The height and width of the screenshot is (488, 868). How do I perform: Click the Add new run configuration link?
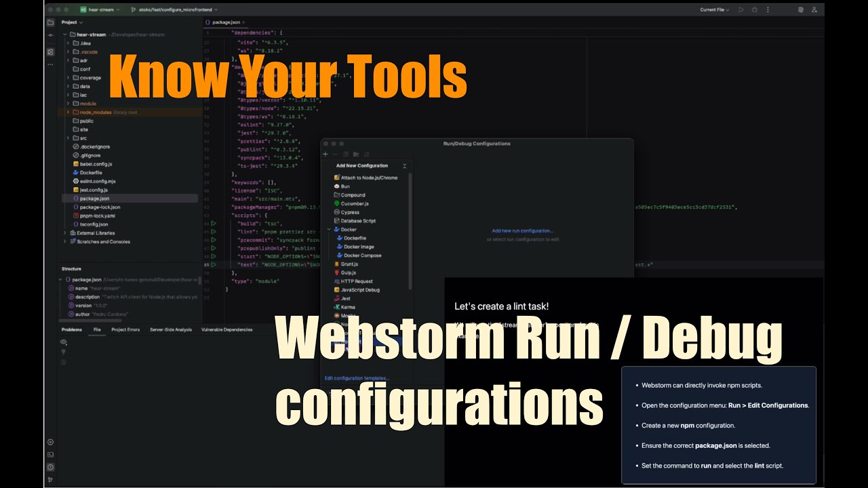(522, 231)
